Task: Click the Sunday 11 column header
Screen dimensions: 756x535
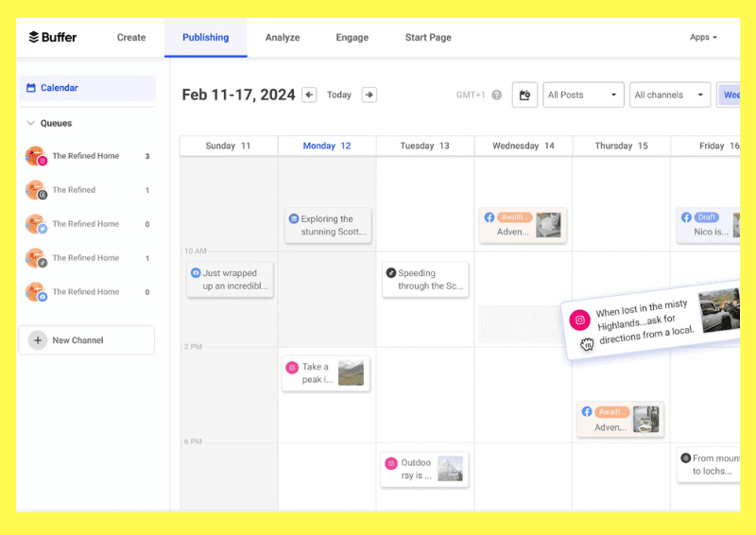Action: [229, 146]
